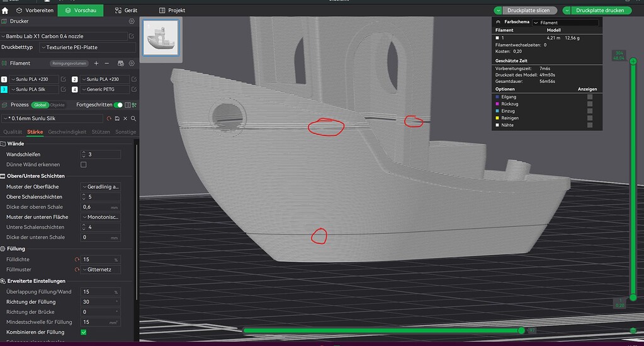Toggle the Fortgeschritten switch

point(118,104)
